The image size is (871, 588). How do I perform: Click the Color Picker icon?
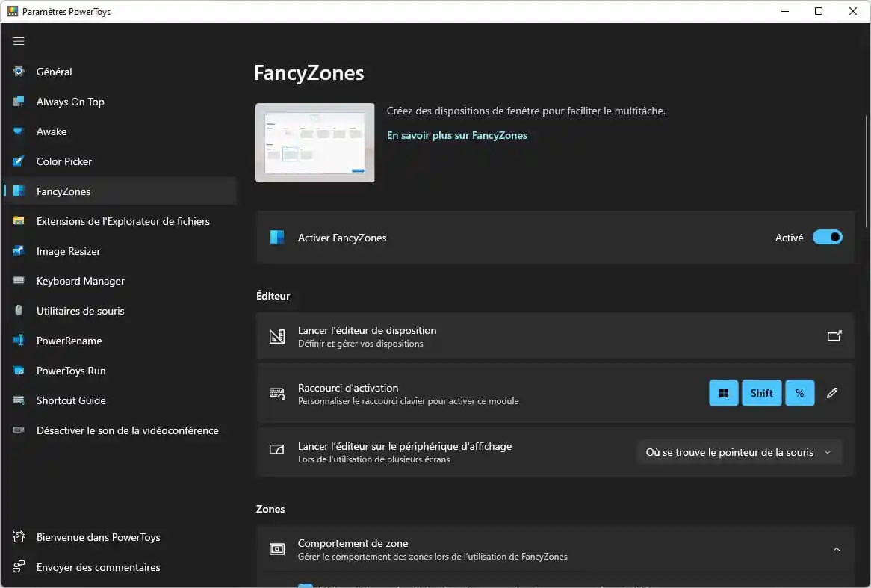pos(19,161)
